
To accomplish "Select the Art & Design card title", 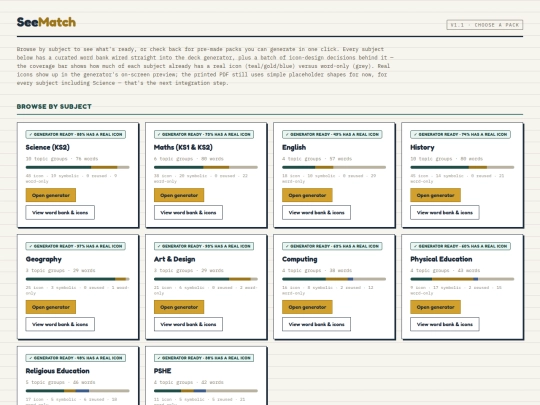I will [x=175, y=259].
